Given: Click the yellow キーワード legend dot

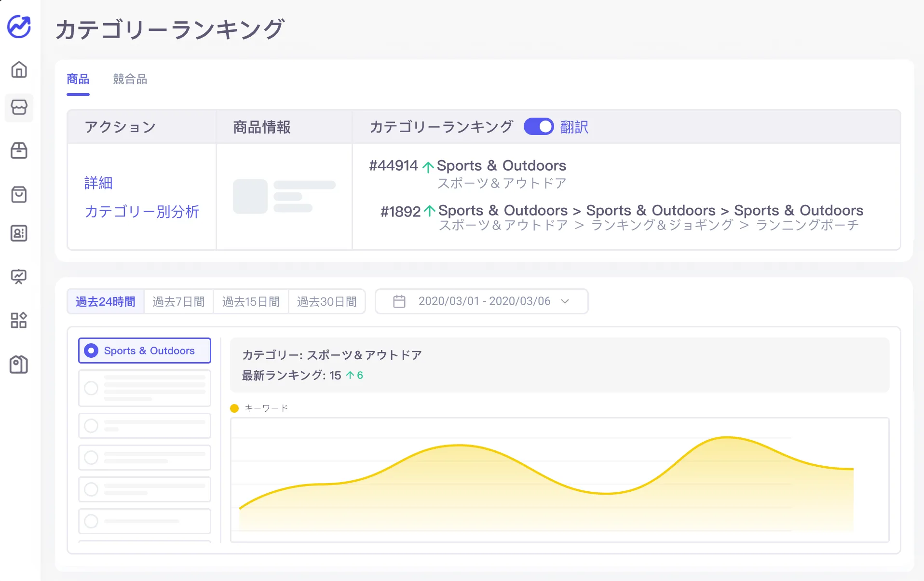Looking at the screenshot, I should coord(235,408).
